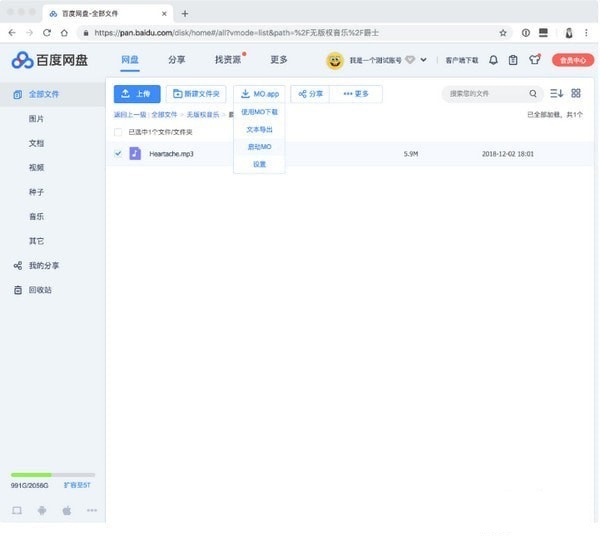Open the browser three-dot menu
This screenshot has width=600, height=542.
(586, 33)
